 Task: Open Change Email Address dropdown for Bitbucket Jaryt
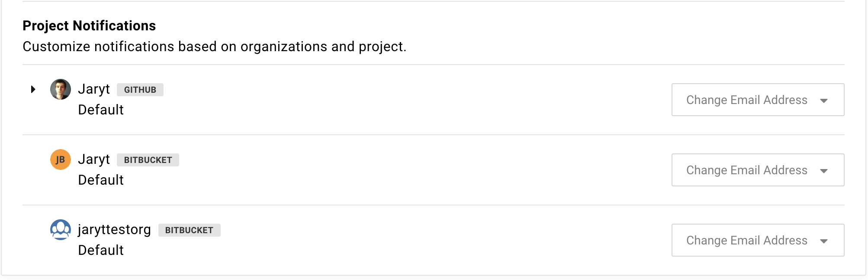[757, 170]
